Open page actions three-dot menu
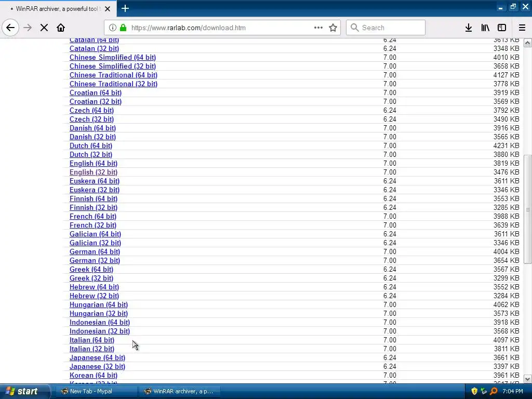 coord(318,28)
